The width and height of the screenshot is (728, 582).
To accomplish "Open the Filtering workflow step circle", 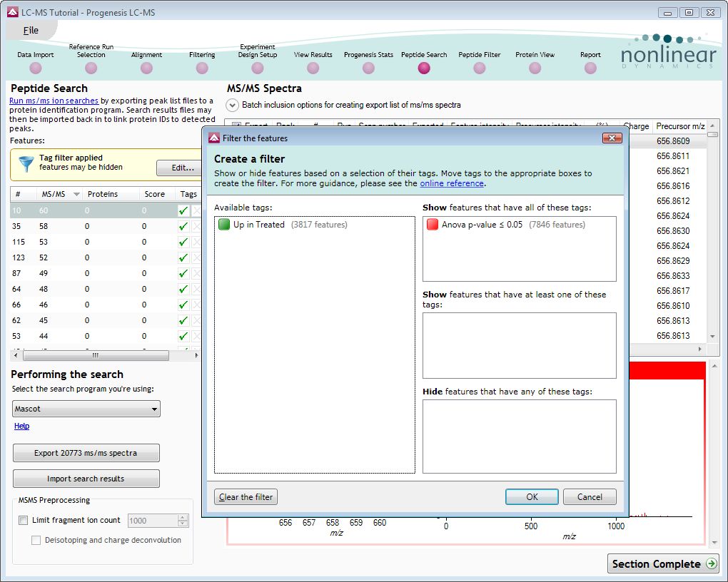I will tap(202, 68).
